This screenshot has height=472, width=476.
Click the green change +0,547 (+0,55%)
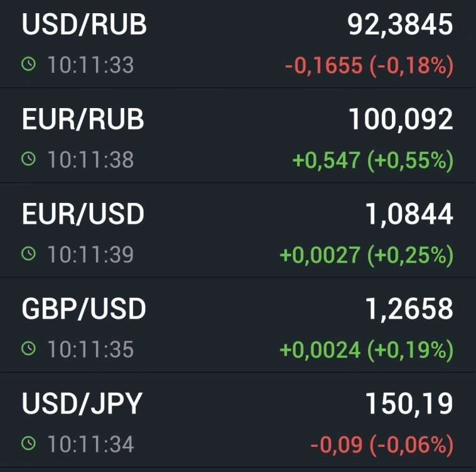[x=372, y=160]
